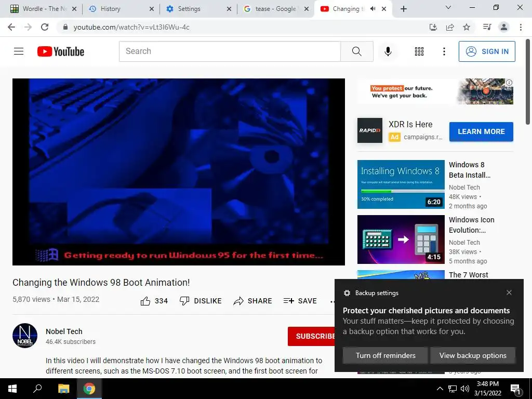Click the Chrome taskbar icon
This screenshot has width=532, height=399.
tap(89, 389)
